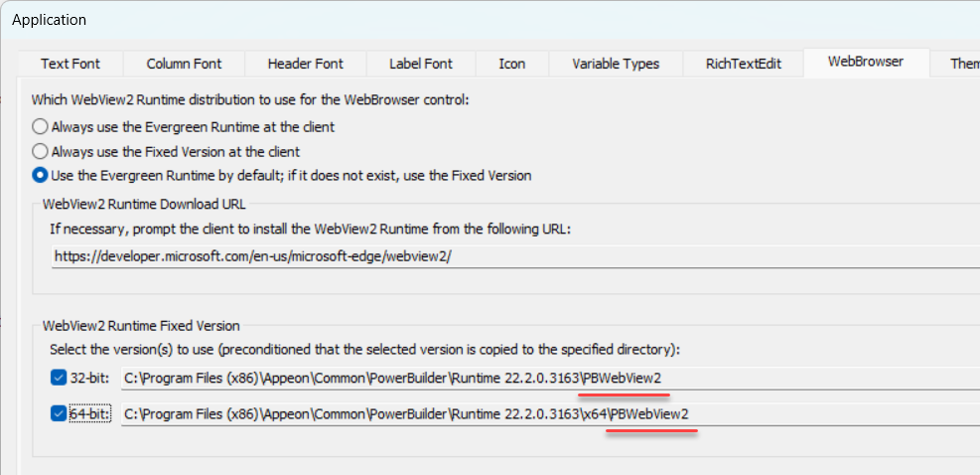Image resolution: width=980 pixels, height=475 pixels.
Task: Click into the 64-bit runtime path field
Action: (546, 412)
